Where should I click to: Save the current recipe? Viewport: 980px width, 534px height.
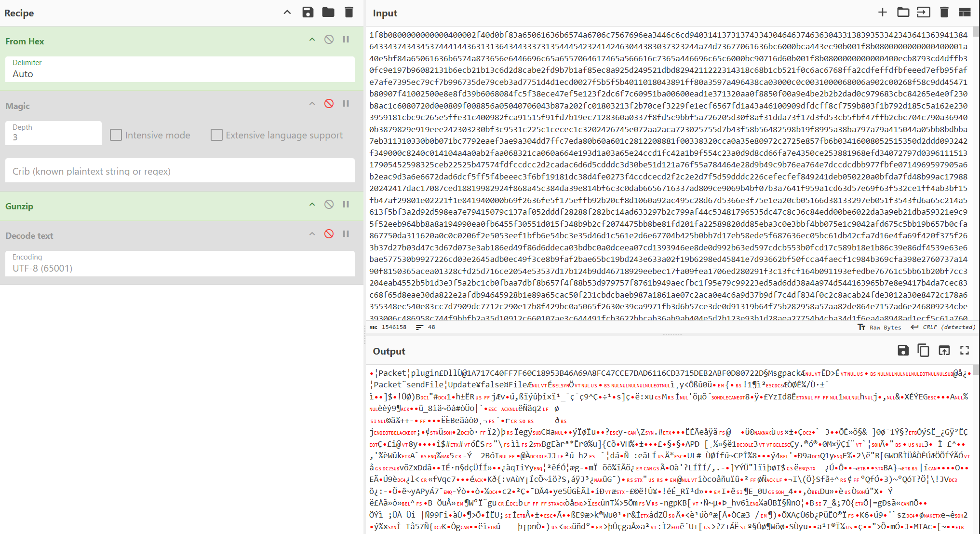click(308, 13)
